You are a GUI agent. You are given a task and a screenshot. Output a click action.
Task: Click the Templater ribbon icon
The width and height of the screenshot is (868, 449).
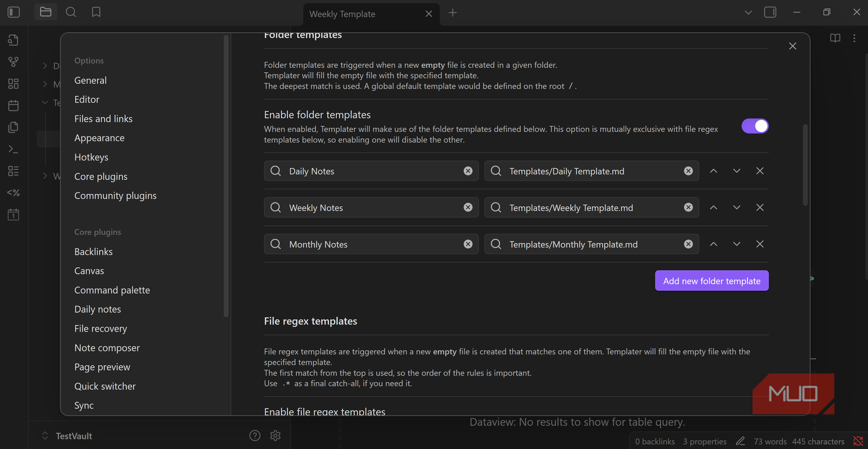pyautogui.click(x=14, y=193)
